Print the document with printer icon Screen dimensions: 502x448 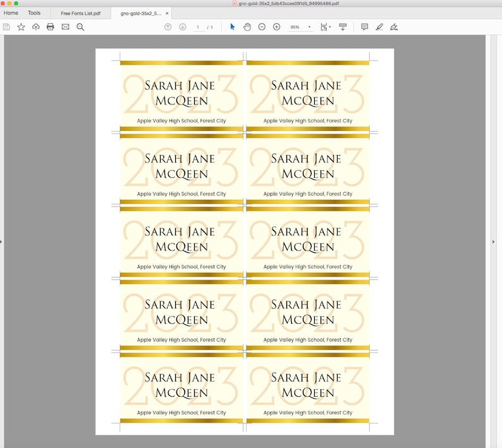point(51,27)
